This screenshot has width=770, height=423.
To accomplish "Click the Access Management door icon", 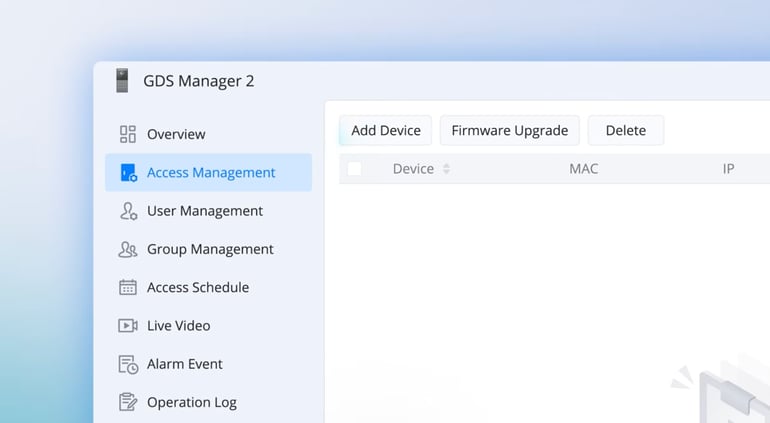I will pos(129,172).
